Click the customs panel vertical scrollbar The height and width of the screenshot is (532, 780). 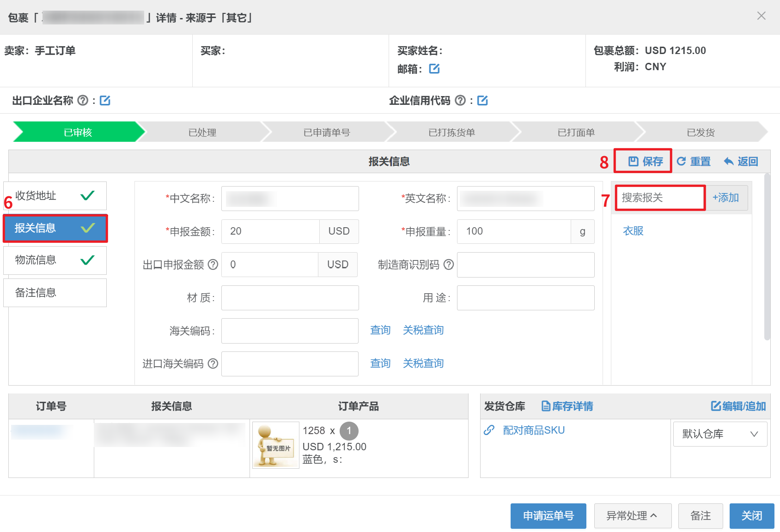tap(767, 257)
